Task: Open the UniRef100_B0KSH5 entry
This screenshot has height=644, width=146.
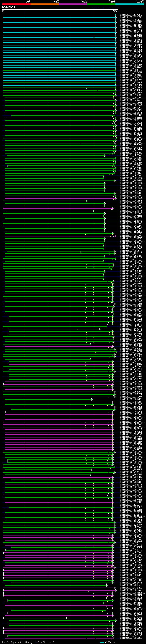Action: point(131,603)
